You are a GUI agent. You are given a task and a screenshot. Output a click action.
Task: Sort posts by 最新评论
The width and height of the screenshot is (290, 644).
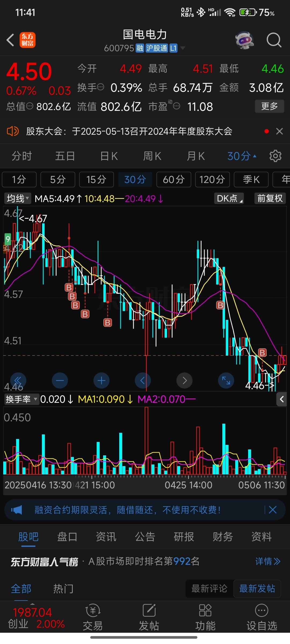click(209, 589)
